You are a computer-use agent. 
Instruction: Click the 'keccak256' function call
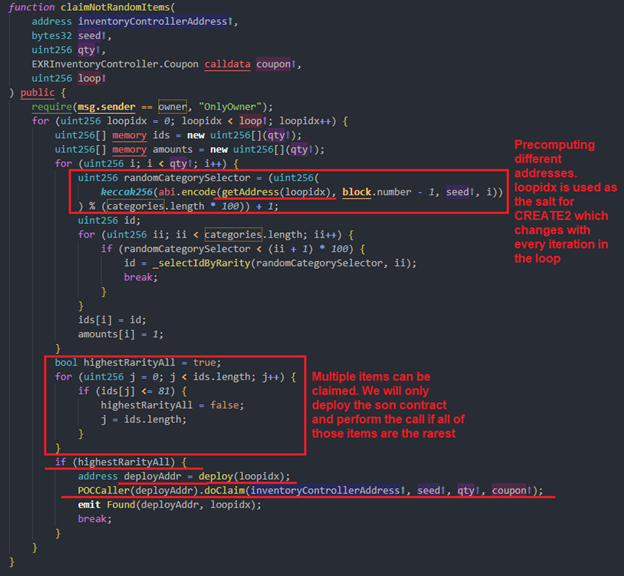(x=126, y=192)
